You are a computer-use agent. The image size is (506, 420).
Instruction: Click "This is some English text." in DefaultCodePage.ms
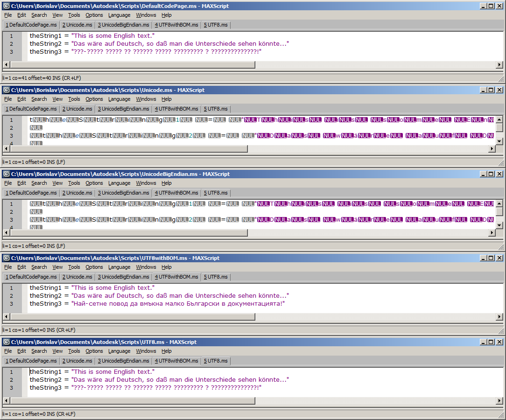point(113,36)
